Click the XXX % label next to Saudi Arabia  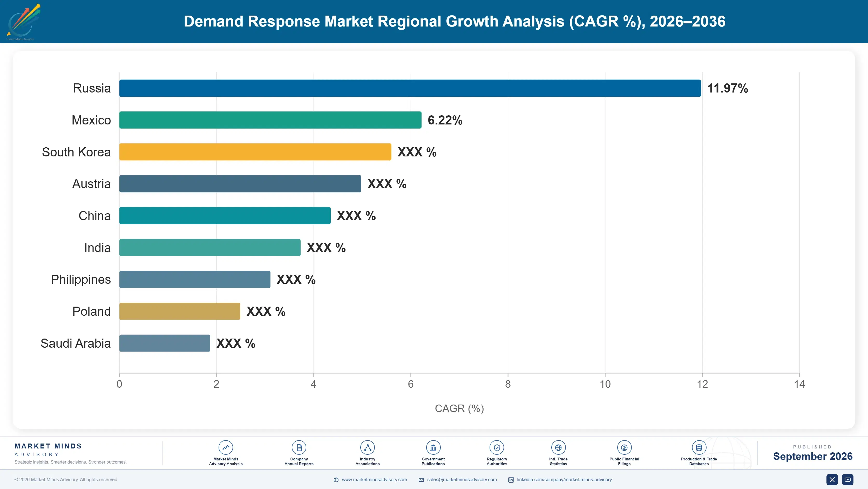click(x=236, y=343)
